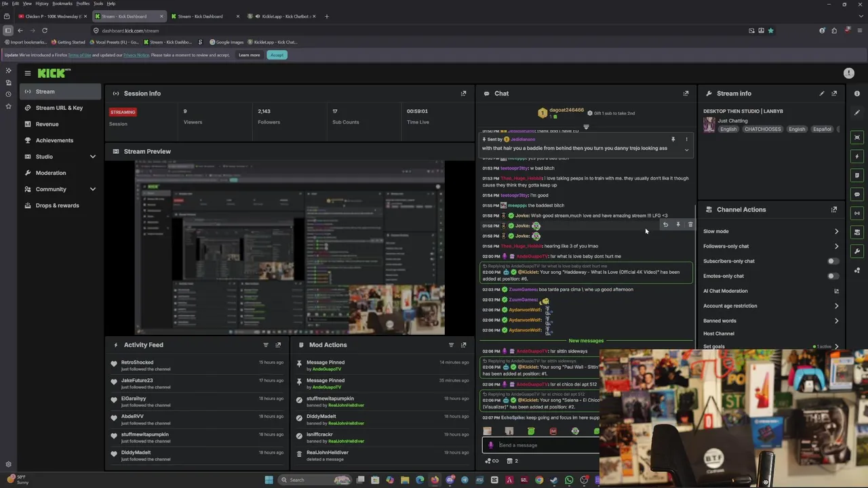Click the lightning bolt icon in right toolbar
Screen dimensions: 868x488
point(857,157)
